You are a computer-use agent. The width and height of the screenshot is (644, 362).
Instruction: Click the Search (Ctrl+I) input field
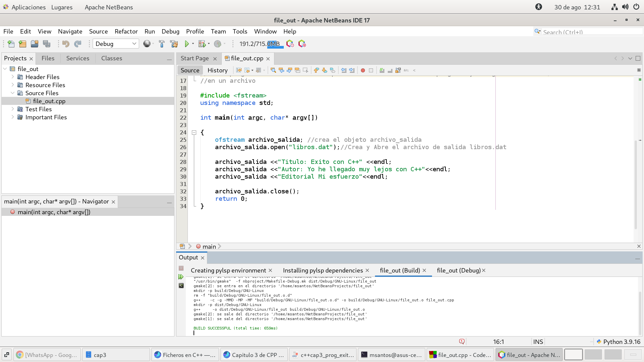[590, 32]
